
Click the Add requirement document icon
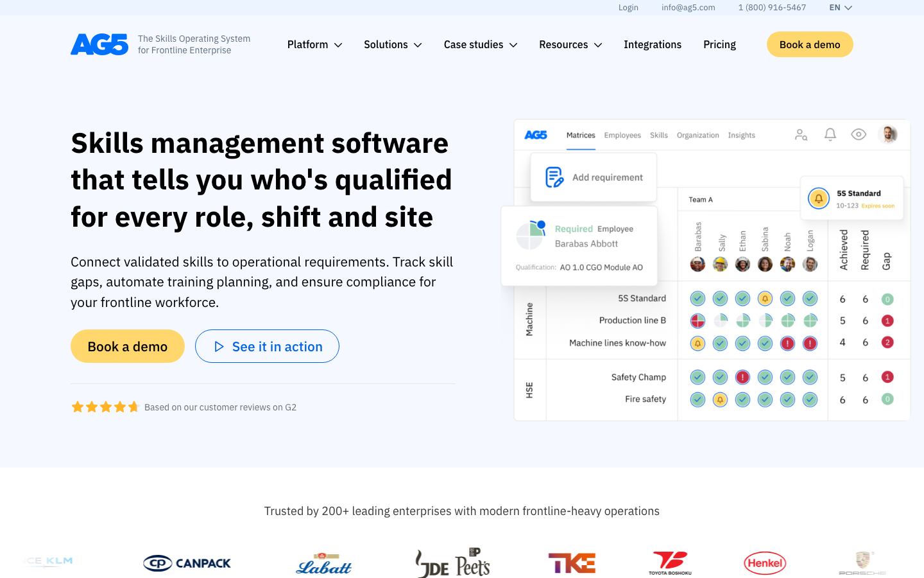[554, 177]
